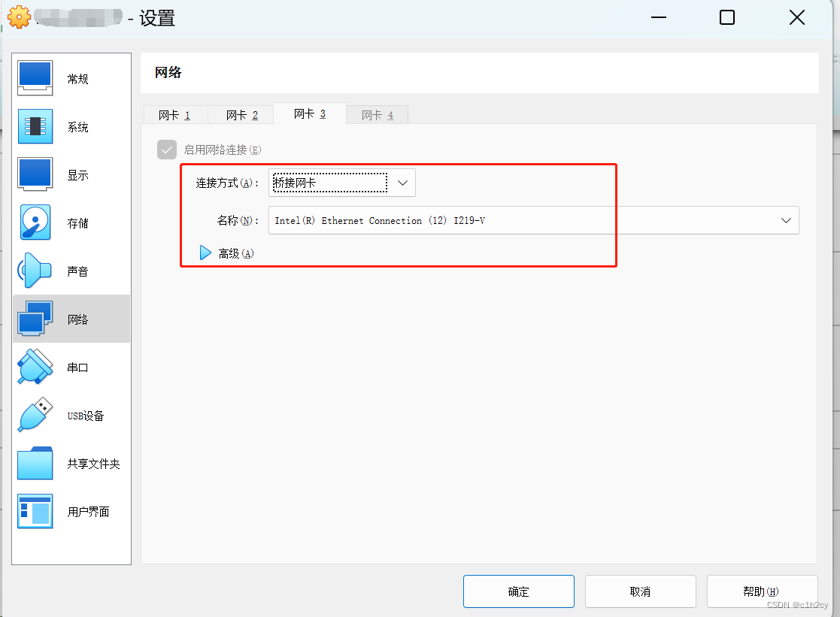Viewport: 840px width, 617px height.
Task: Click the 共享文件夹 label in sidebar
Action: pyautogui.click(x=93, y=464)
